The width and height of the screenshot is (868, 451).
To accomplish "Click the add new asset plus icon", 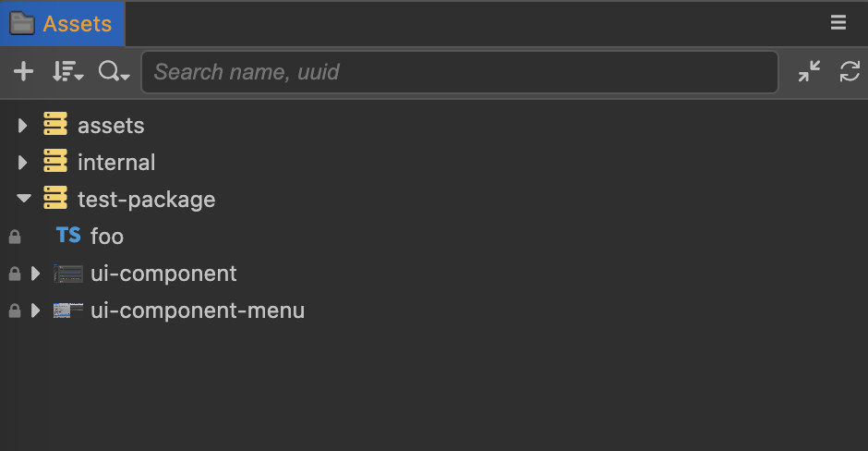I will 23,72.
